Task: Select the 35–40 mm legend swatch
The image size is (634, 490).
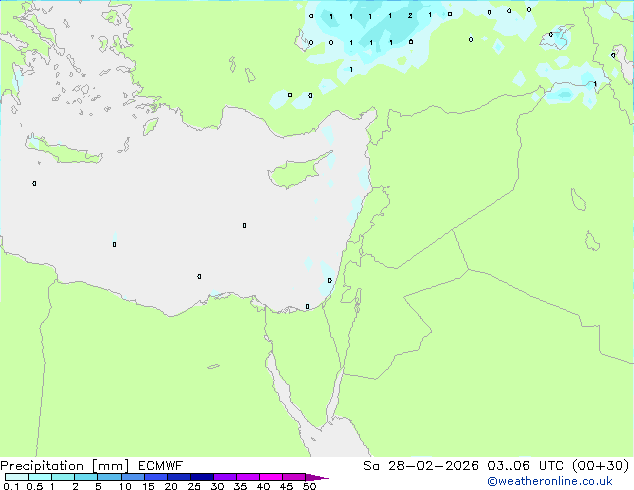Action: (x=247, y=477)
